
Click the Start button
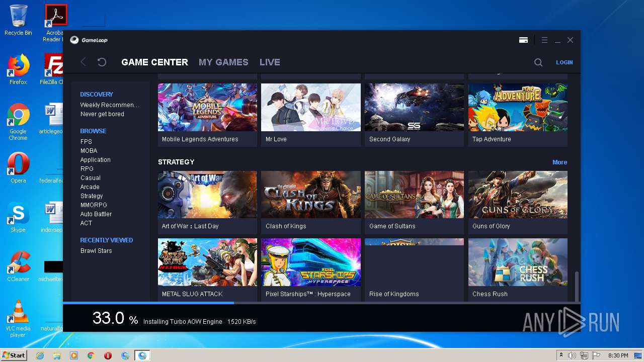tap(14, 355)
